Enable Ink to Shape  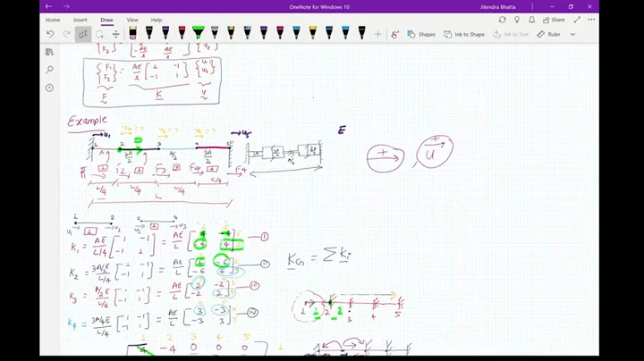[x=464, y=35]
